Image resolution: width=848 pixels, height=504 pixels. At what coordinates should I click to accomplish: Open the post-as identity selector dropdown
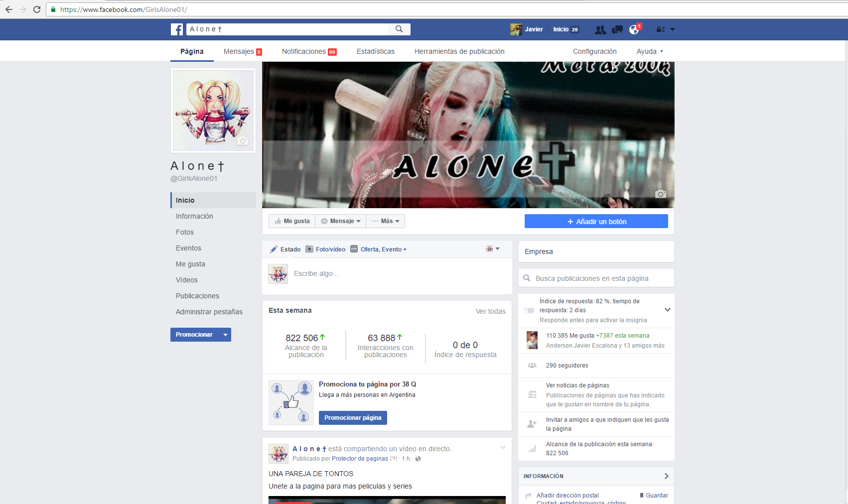click(x=492, y=249)
